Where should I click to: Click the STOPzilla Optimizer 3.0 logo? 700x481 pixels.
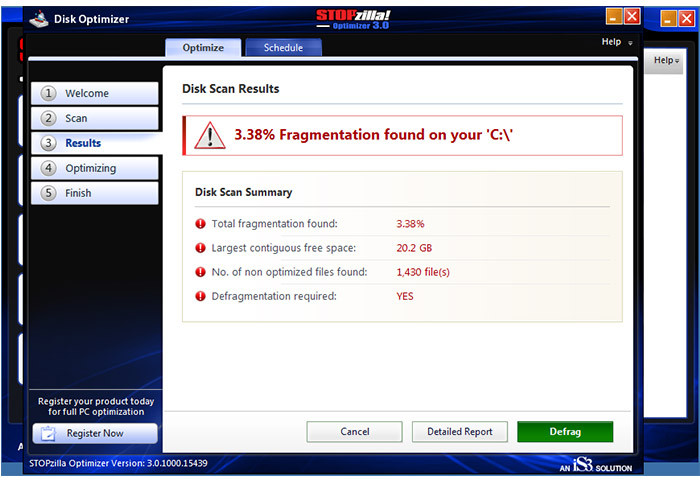tap(353, 20)
